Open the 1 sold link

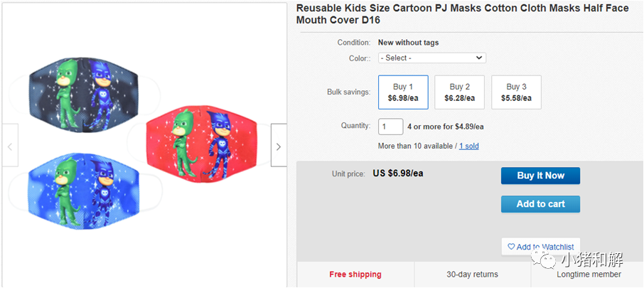coord(468,146)
